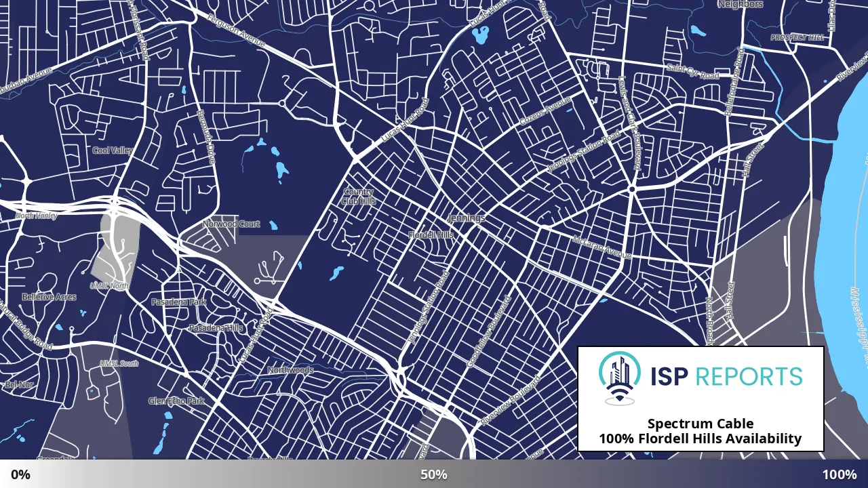Click the Bellerive Acres map label

coord(49,297)
